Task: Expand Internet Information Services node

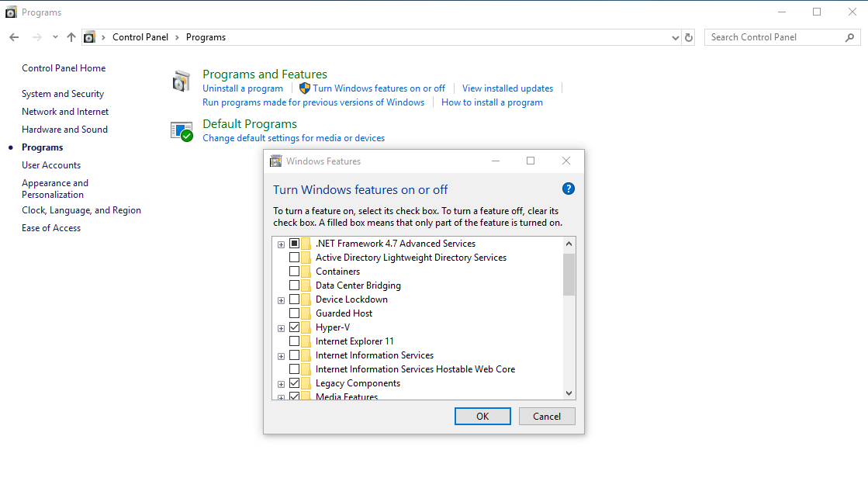Action: [x=282, y=356]
